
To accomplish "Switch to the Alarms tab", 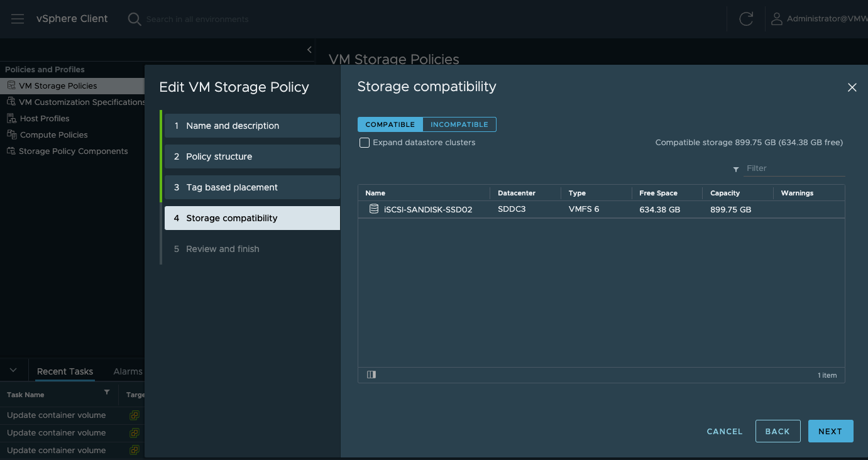I will coord(128,371).
